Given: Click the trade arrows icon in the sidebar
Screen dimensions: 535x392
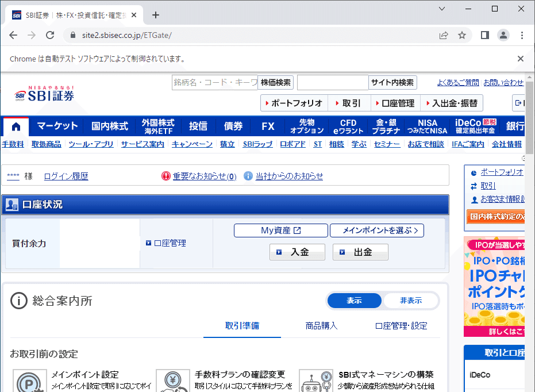Looking at the screenshot, I should [474, 186].
